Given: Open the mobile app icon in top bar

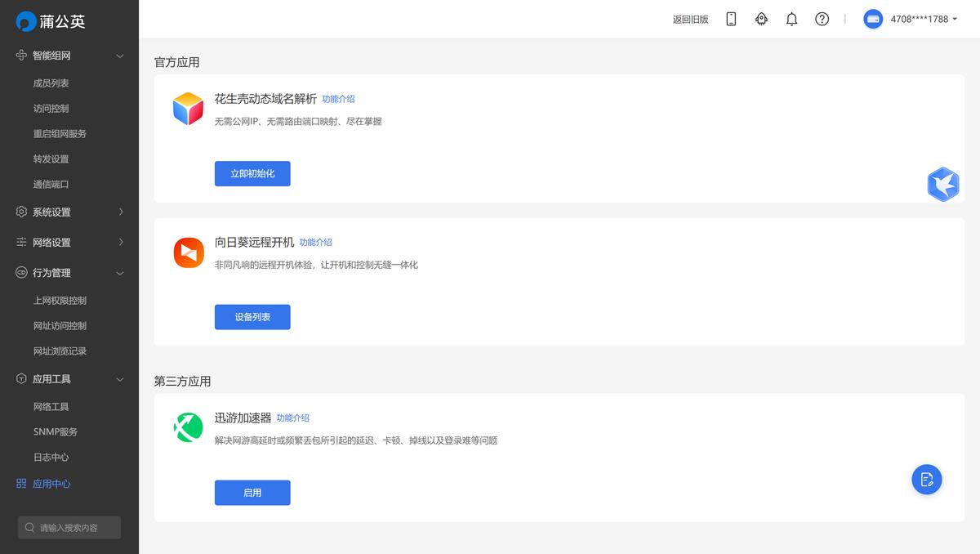Looking at the screenshot, I should coord(731,18).
